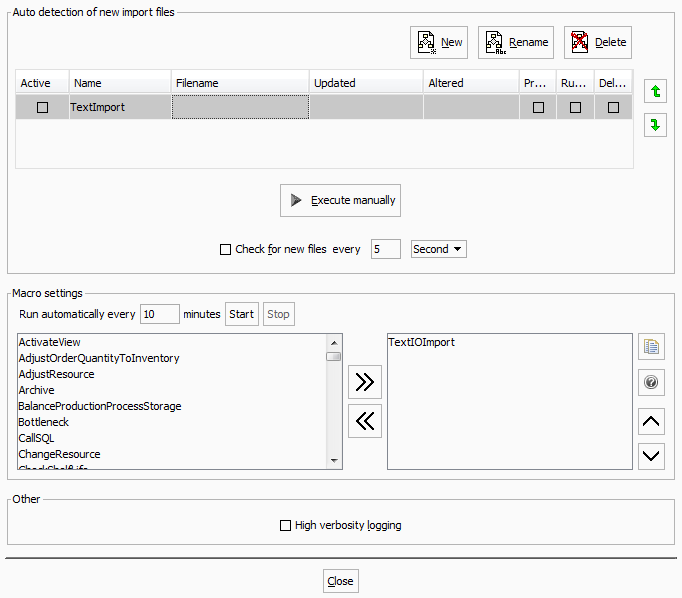Click the Filename cell of TextImport

pos(241,107)
